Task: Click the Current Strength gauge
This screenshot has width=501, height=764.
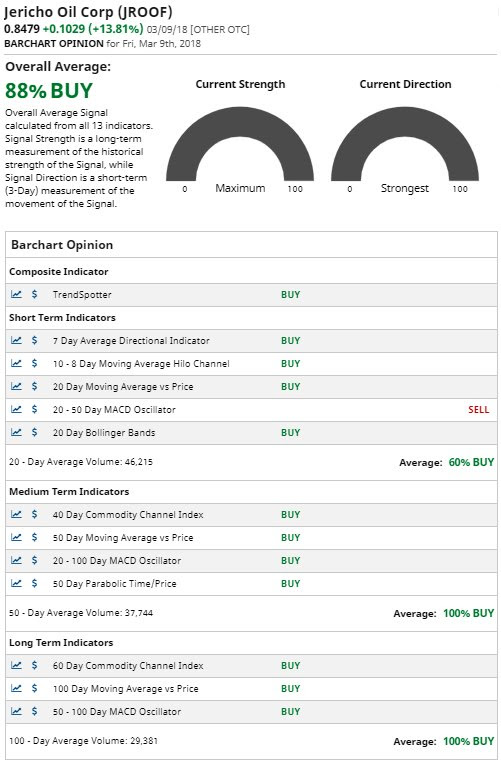Action: click(240, 144)
